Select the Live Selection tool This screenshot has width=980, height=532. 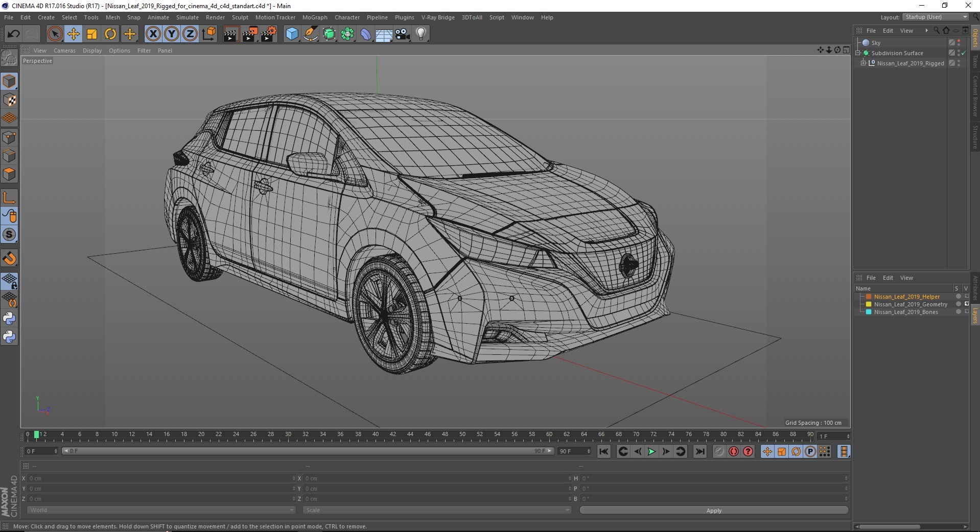pyautogui.click(x=55, y=34)
